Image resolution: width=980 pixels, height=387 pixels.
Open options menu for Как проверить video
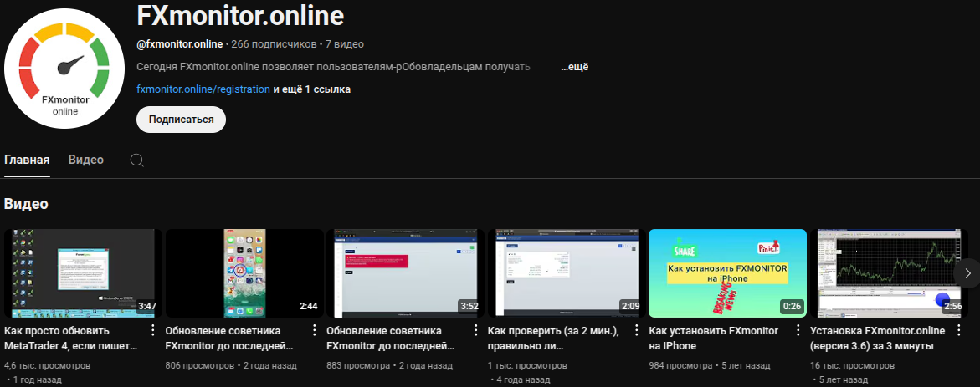636,330
